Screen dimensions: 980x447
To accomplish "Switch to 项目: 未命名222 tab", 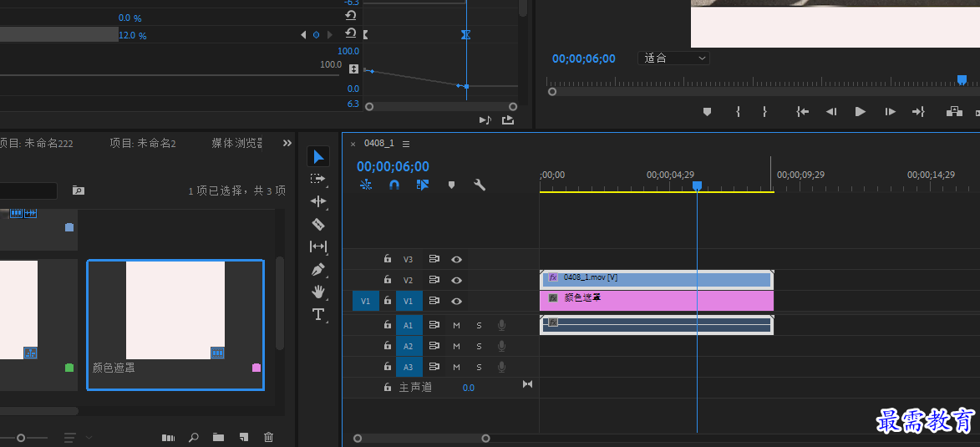I will pos(36,143).
